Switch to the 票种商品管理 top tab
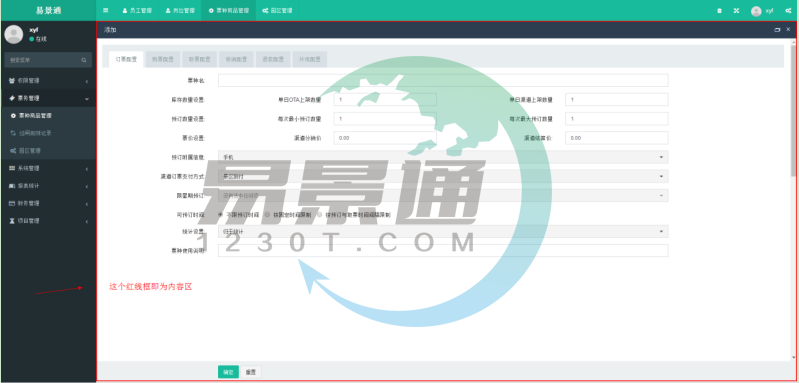The height and width of the screenshot is (383, 799). point(229,11)
